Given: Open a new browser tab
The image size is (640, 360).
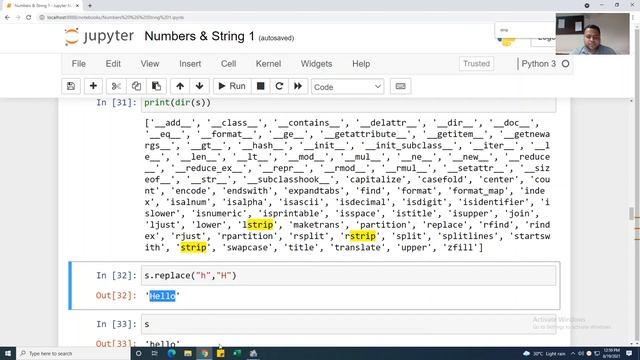Looking at the screenshot, I should point(90,6).
